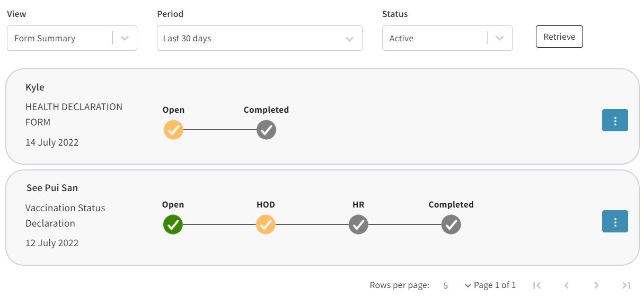Open three-dot menu for See Pui San's form

615,221
